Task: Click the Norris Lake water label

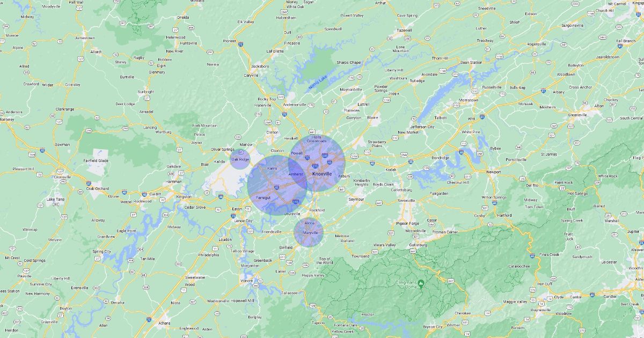Action: 317,82
